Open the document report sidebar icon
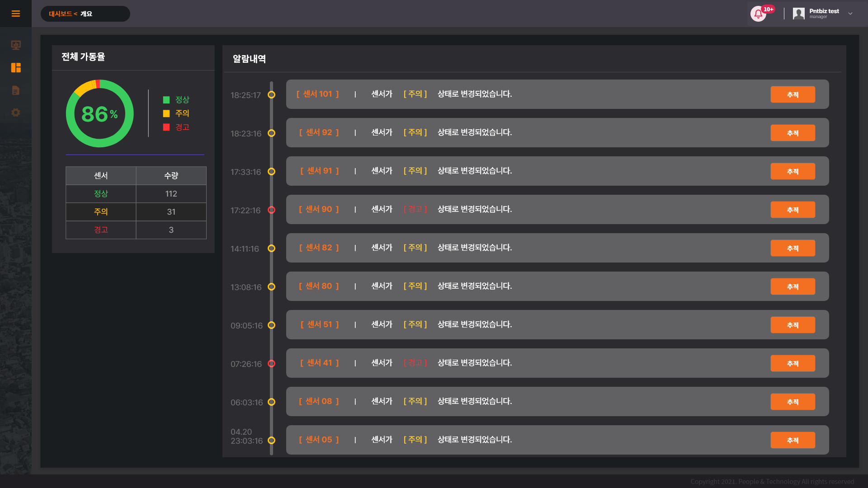The image size is (868, 488). 16,90
